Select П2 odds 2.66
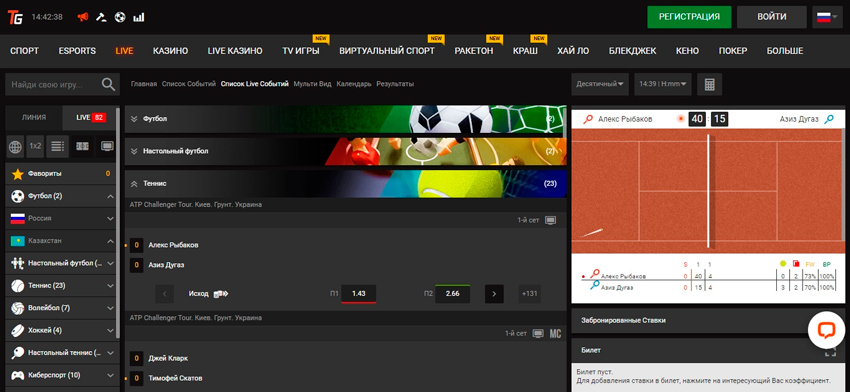This screenshot has height=392, width=850. click(453, 294)
